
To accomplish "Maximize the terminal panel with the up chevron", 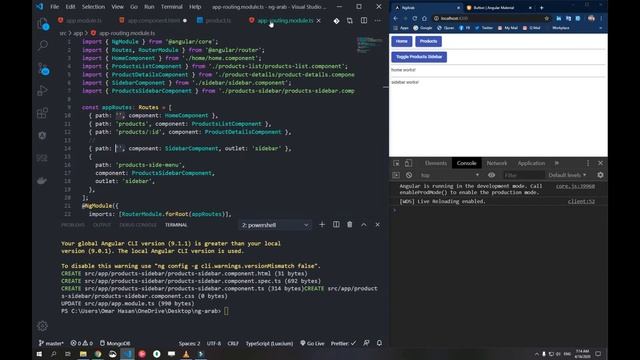I will (x=364, y=224).
